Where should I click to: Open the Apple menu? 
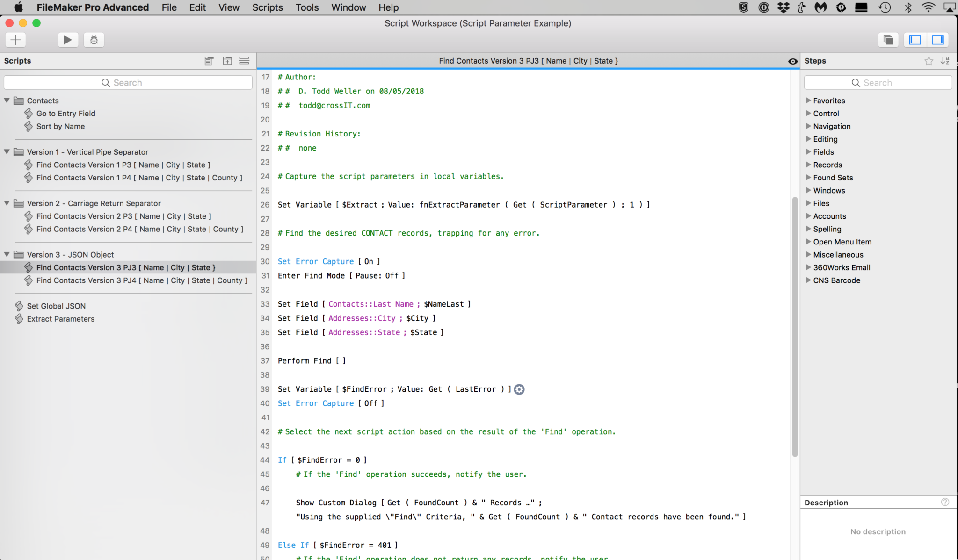[x=18, y=7]
